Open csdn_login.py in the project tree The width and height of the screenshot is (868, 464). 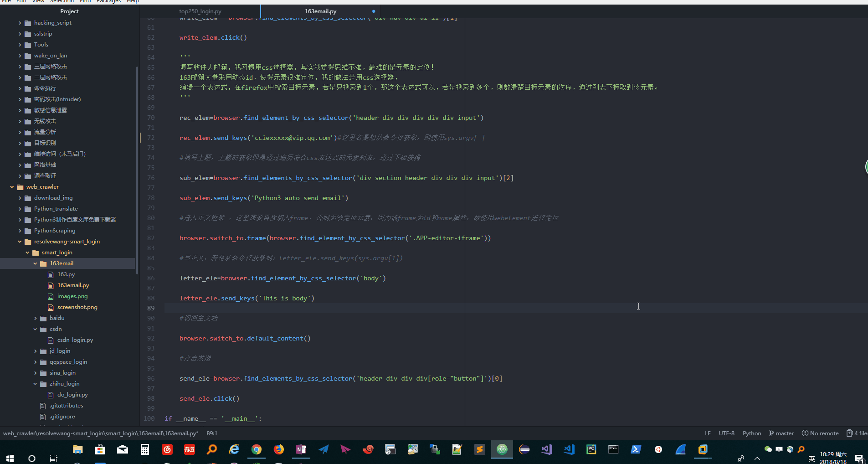pos(75,340)
